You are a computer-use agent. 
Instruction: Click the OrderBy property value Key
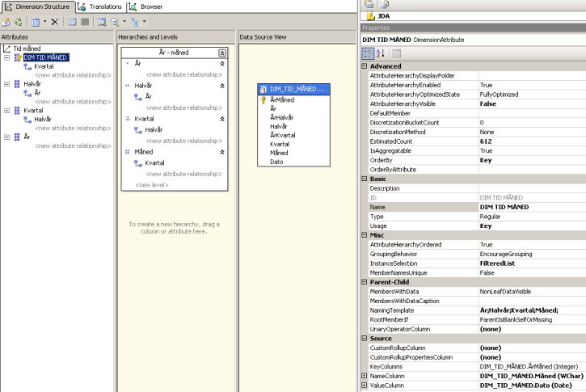pos(532,160)
